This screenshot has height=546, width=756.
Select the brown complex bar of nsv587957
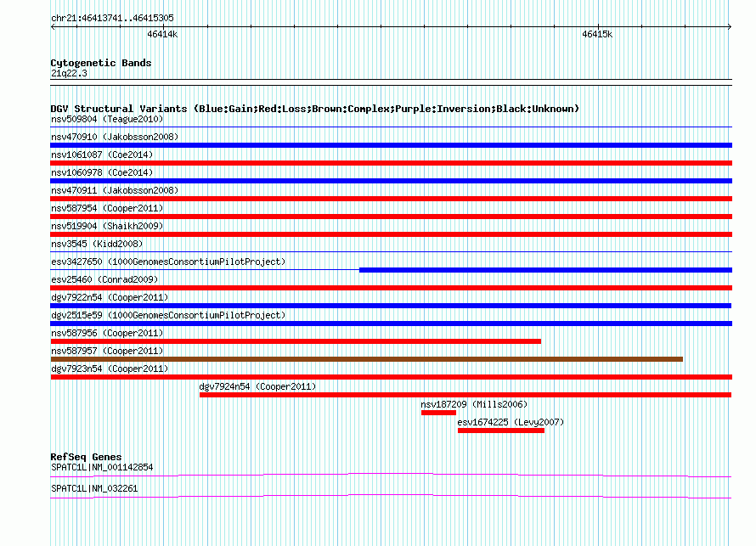(366, 359)
